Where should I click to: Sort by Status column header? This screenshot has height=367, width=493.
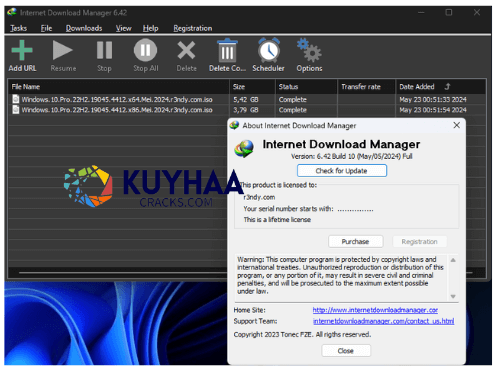click(x=306, y=87)
